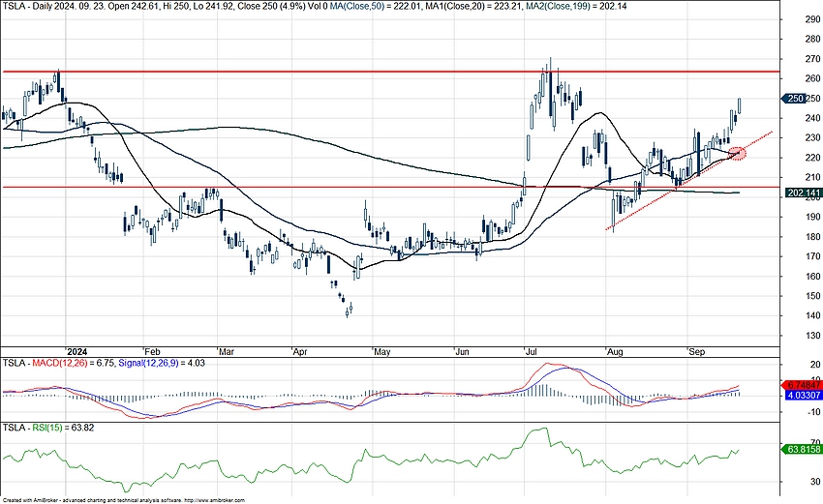Click the 'Signal(12,26,9) = 4.03' pane label
This screenshot has height=504, width=823.
[x=162, y=363]
